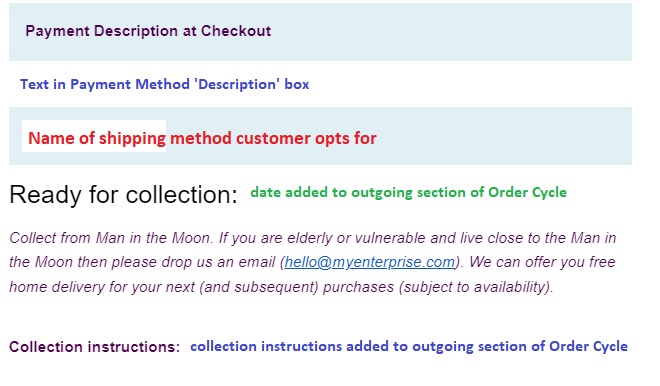
Task: Click the 'Payment Description at Checkout' heading
Action: click(x=148, y=31)
